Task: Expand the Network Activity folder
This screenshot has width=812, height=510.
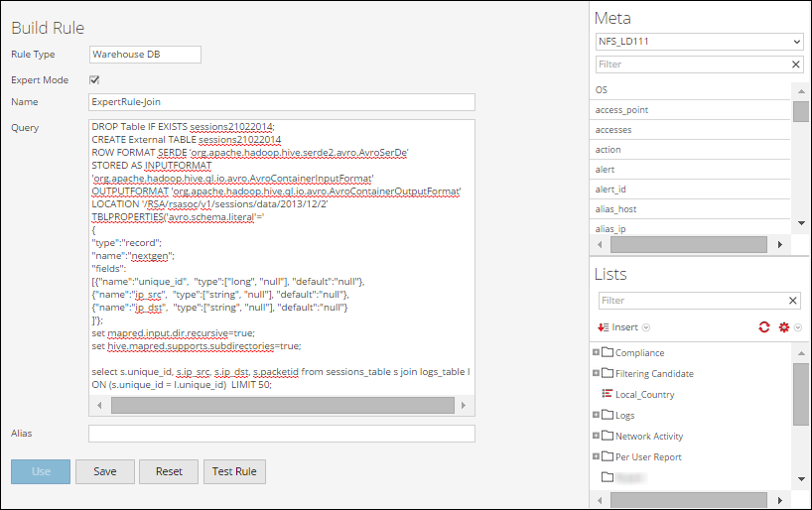Action: coord(596,436)
